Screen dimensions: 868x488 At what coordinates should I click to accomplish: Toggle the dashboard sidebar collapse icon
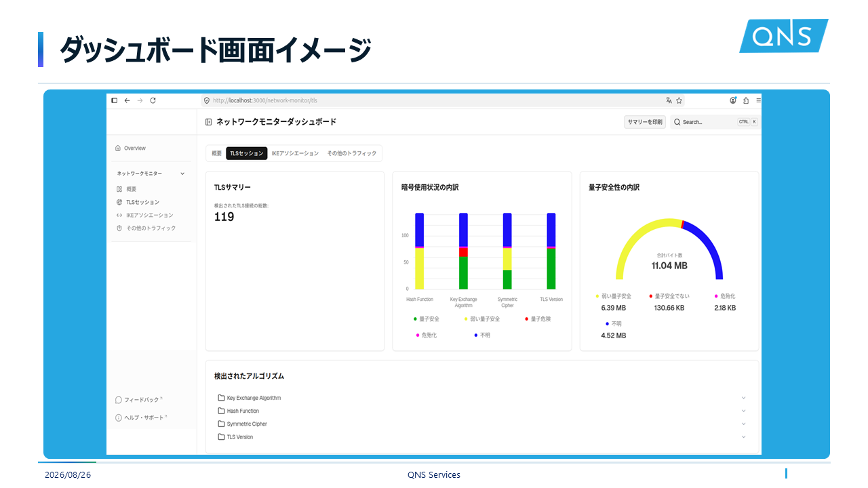209,122
